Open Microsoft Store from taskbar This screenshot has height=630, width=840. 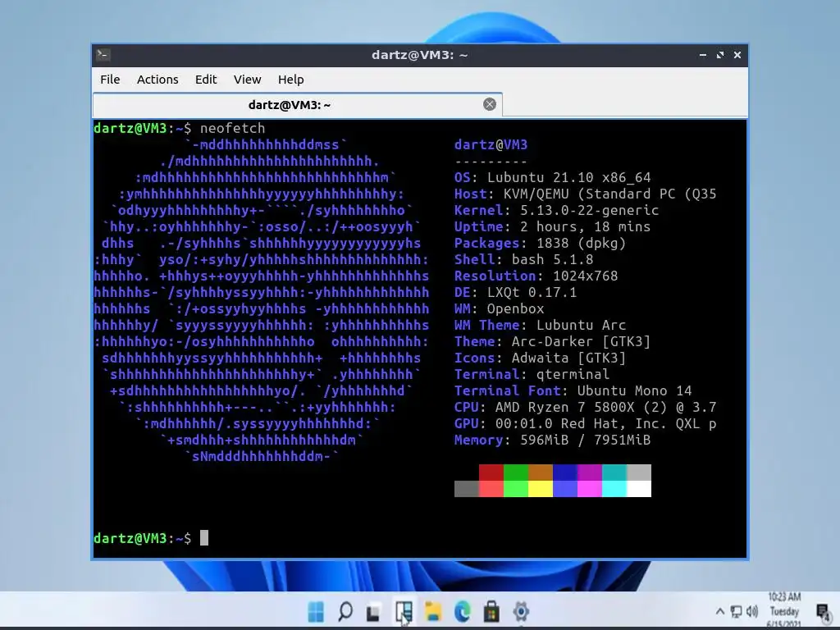click(491, 611)
